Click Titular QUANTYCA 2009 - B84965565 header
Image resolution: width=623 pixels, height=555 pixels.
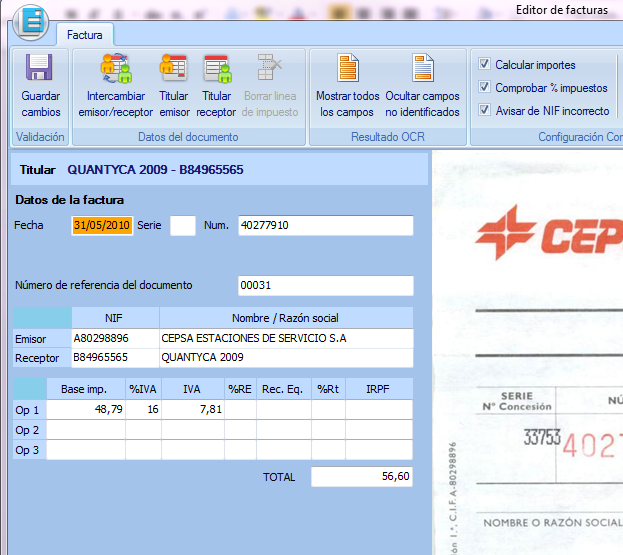click(219, 170)
